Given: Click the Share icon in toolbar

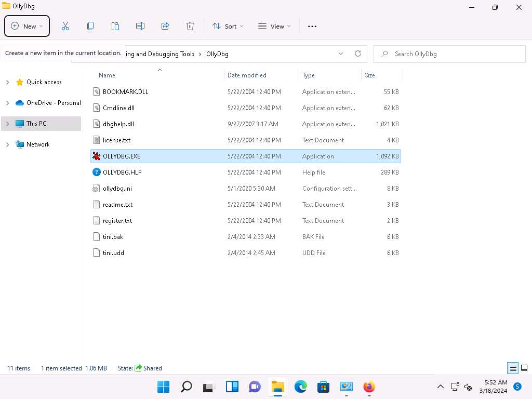Looking at the screenshot, I should [165, 26].
